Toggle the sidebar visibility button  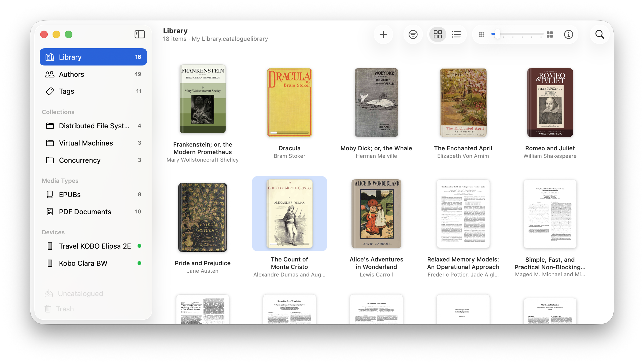140,34
